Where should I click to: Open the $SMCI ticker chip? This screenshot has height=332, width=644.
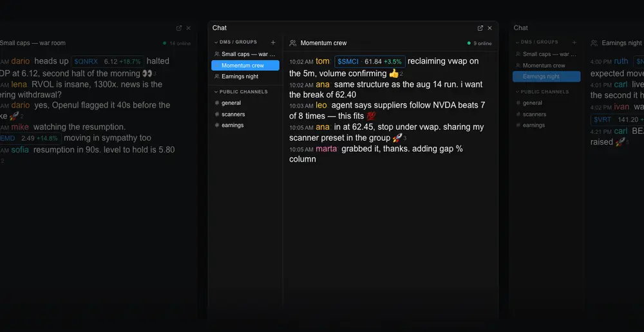[370, 62]
